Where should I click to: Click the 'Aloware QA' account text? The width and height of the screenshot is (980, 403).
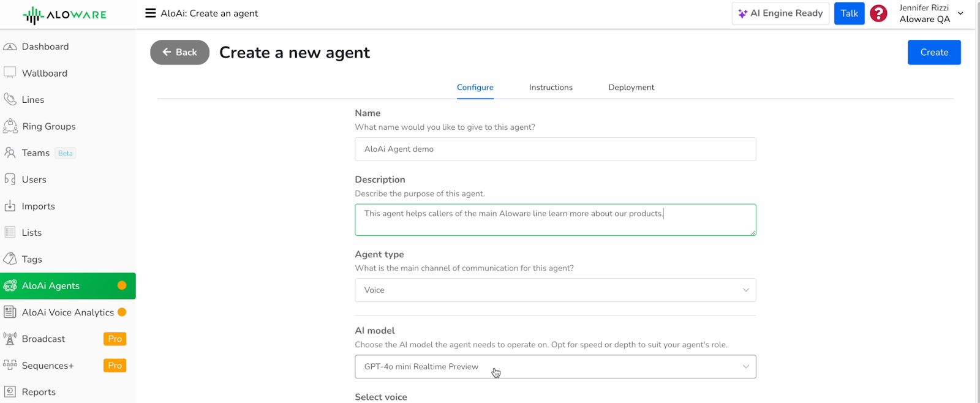pyautogui.click(x=925, y=19)
